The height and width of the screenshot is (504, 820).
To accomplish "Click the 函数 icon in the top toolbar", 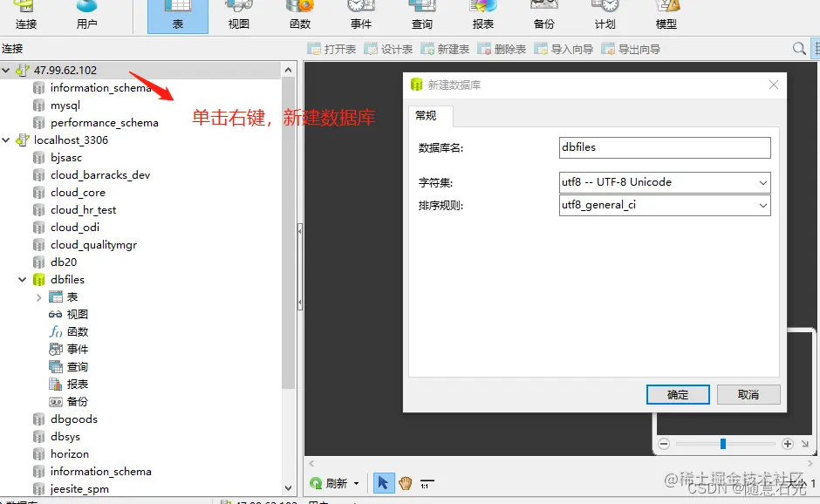I will click(x=299, y=17).
